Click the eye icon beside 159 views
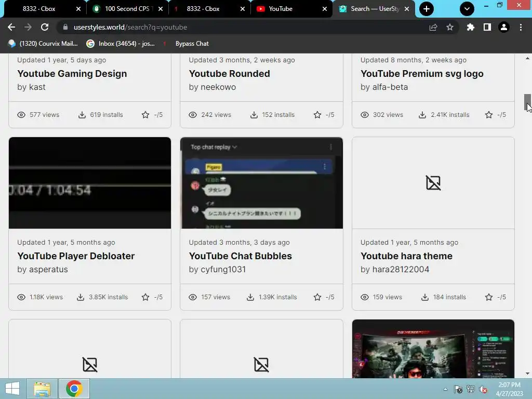Image resolution: width=532 pixels, height=399 pixels. point(365,297)
